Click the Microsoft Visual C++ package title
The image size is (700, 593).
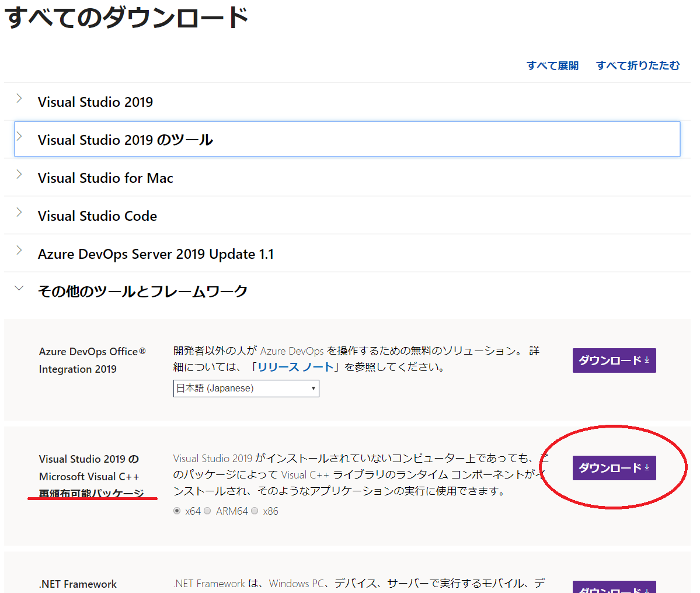click(91, 476)
